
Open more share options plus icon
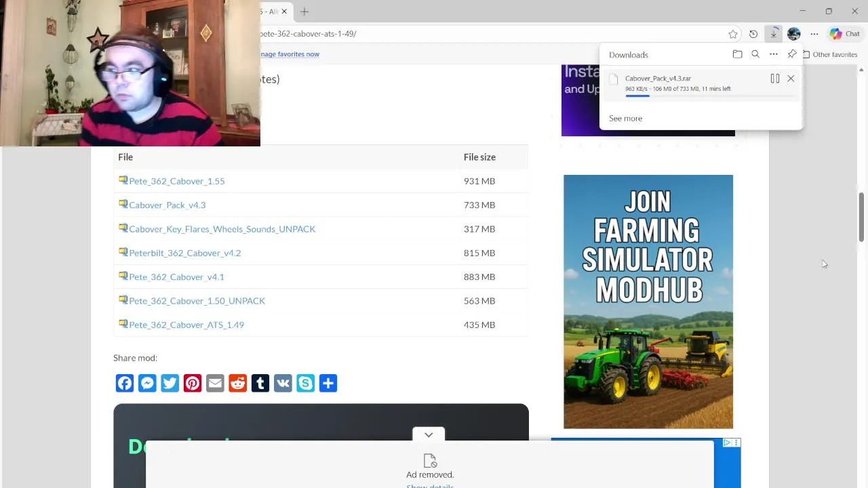click(x=328, y=384)
